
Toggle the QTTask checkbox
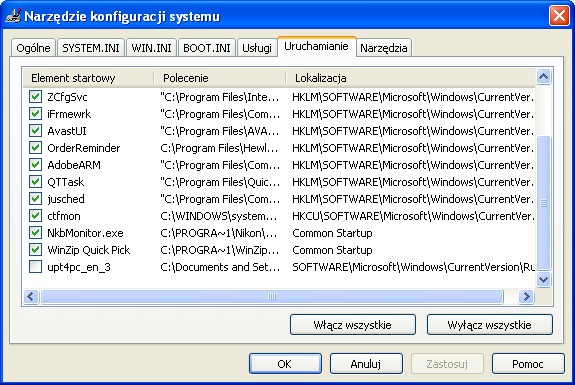pos(35,182)
